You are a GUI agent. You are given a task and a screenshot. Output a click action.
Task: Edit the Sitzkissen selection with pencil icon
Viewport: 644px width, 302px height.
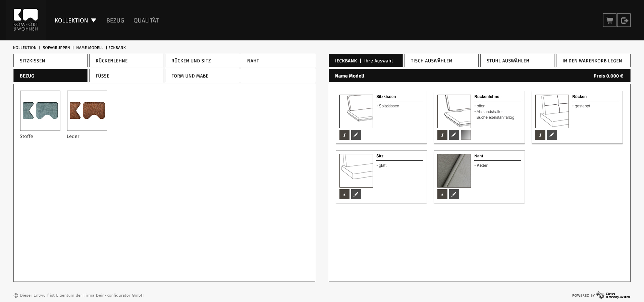click(x=356, y=135)
